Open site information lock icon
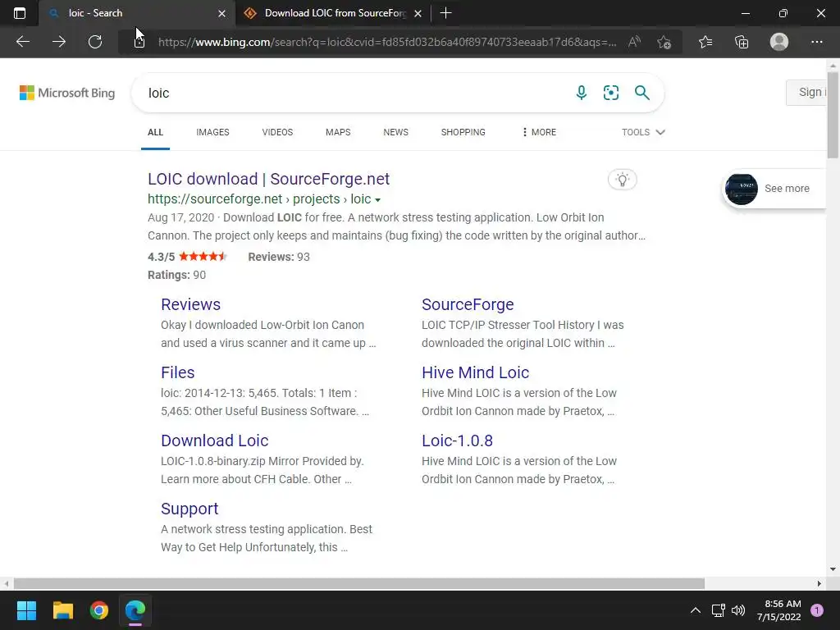This screenshot has height=630, width=840. (139, 42)
